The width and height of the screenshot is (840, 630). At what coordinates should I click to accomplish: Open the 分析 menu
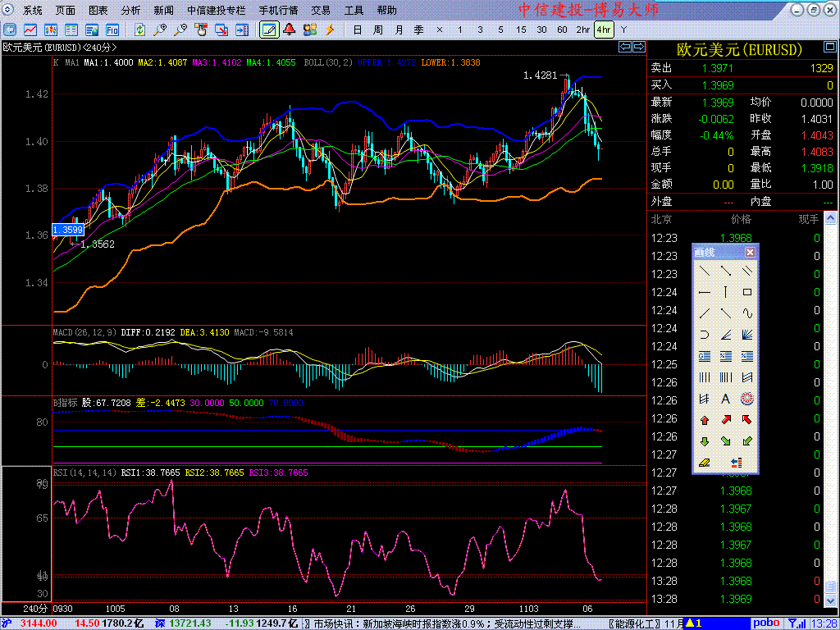[x=130, y=11]
